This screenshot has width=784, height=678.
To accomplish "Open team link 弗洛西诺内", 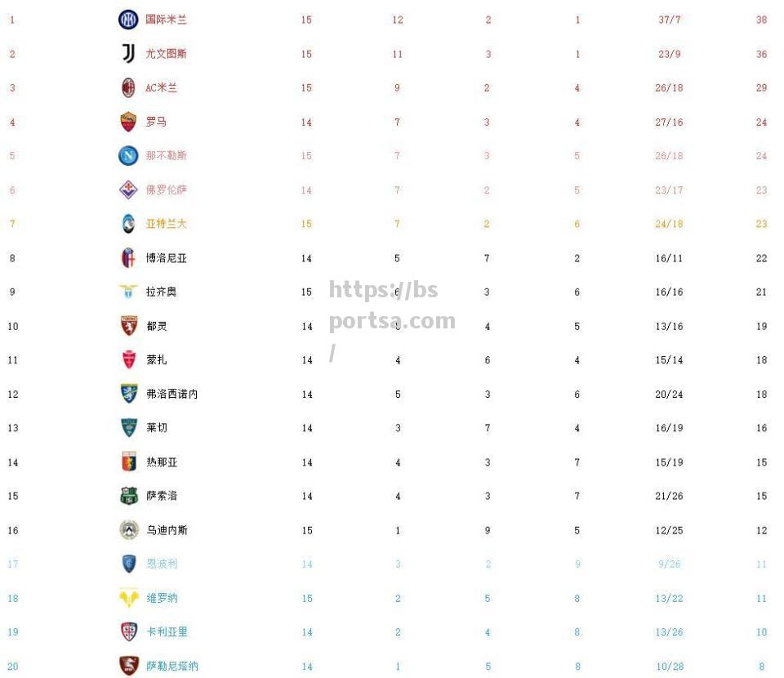I will pyautogui.click(x=172, y=394).
